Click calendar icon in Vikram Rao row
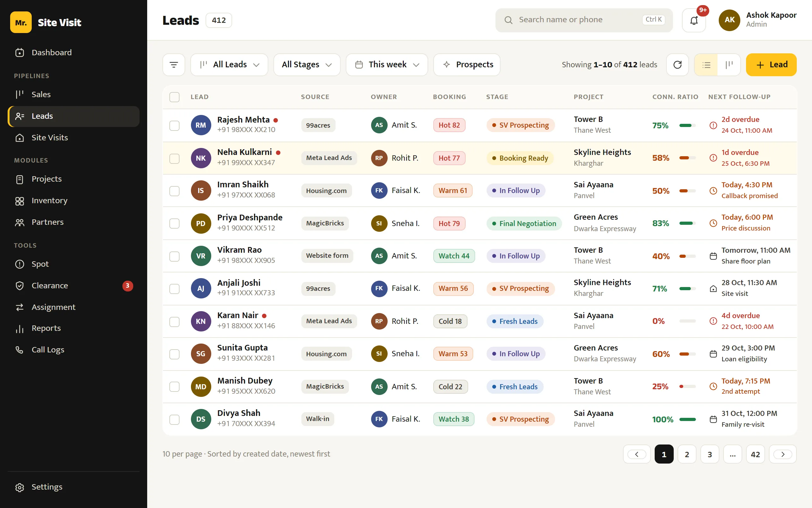The image size is (812, 508). (713, 256)
